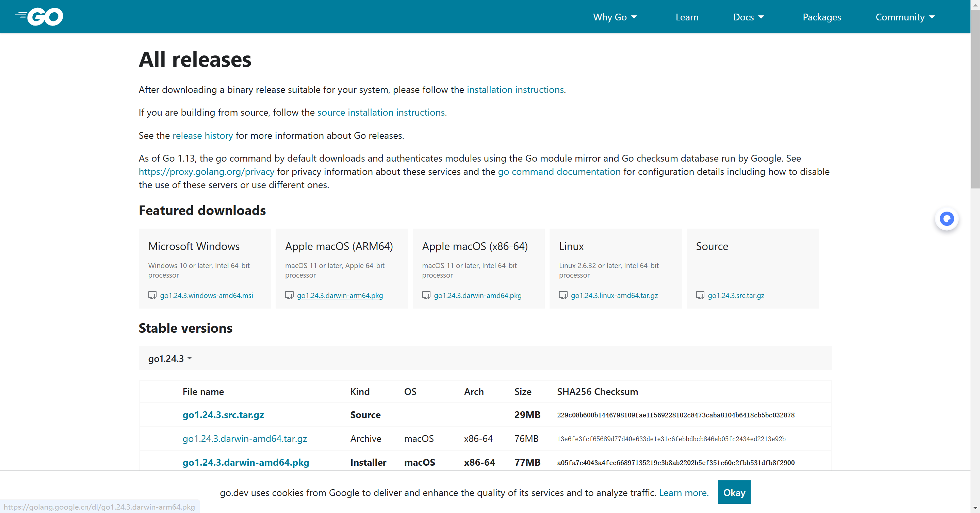Expand the Docs dropdown menu
The image size is (980, 513).
point(748,17)
